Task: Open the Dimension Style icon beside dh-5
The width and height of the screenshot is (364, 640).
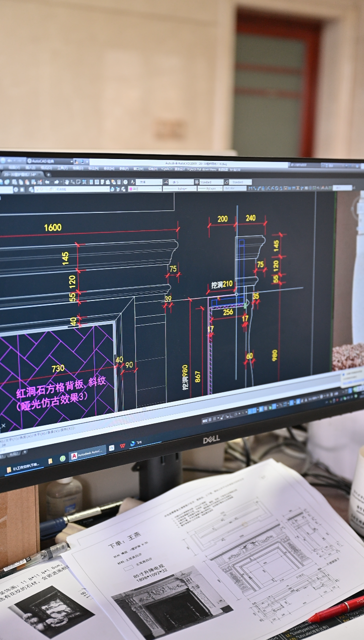Action: click(x=166, y=182)
